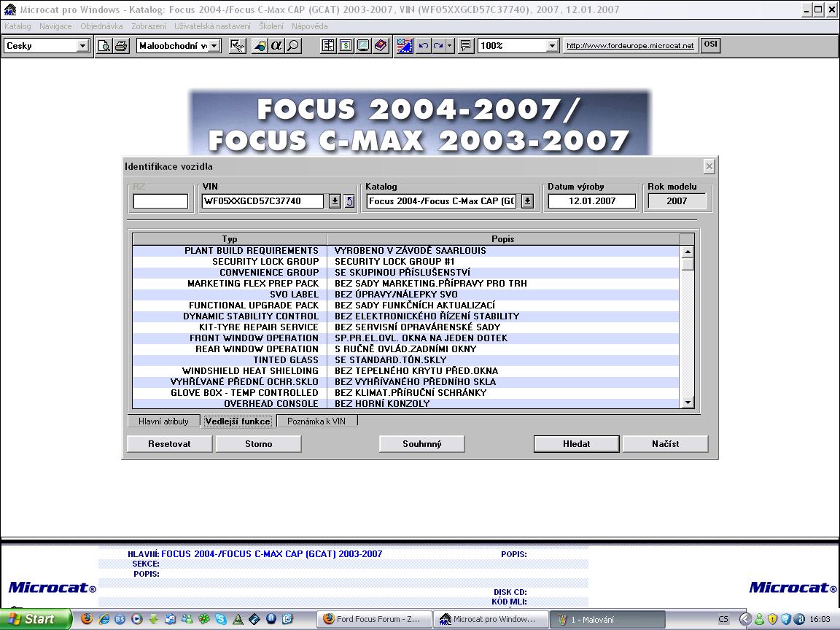Expand the zoom 100% dropdown
840x630 pixels.
tap(552, 46)
